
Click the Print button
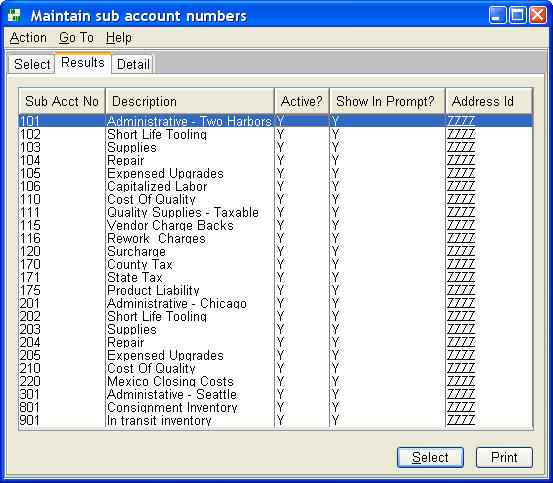504,457
